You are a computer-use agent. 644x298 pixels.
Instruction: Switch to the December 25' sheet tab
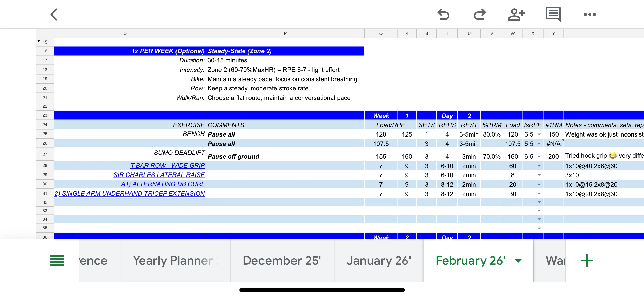coord(282,261)
